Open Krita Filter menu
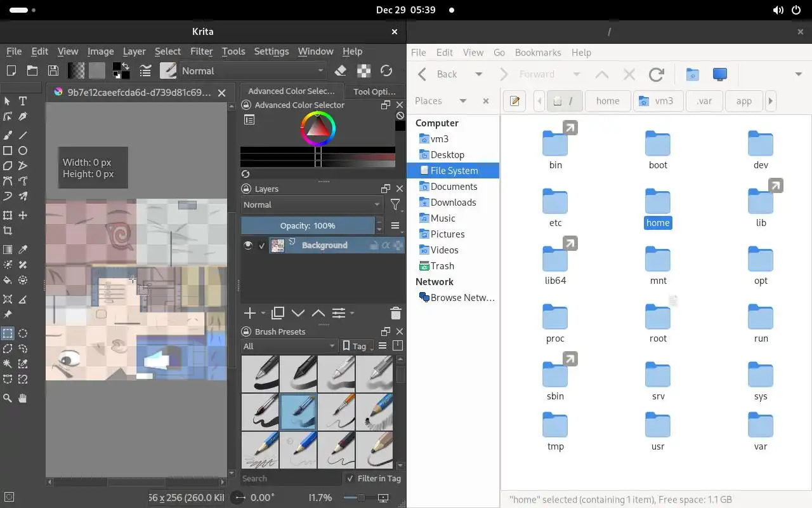Viewport: 812px width, 508px height. (201, 51)
